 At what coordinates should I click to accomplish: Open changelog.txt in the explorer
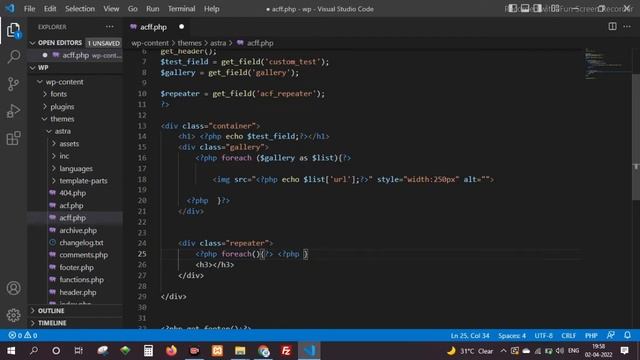pyautogui.click(x=81, y=242)
